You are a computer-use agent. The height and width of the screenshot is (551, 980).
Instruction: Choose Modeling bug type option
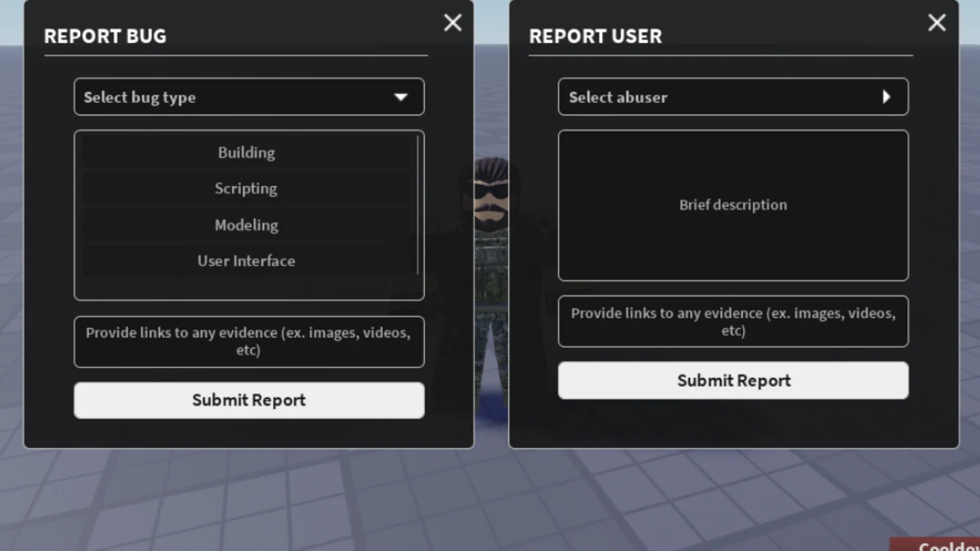(x=247, y=225)
